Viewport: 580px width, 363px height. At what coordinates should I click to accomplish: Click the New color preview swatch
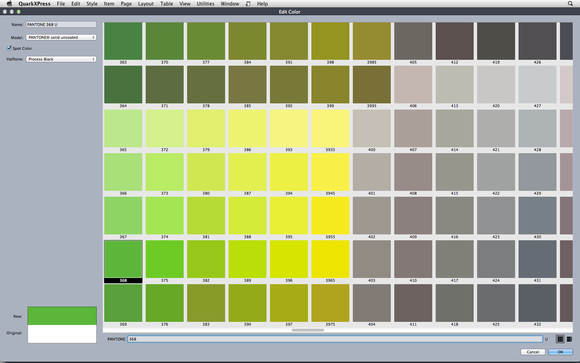pos(62,316)
